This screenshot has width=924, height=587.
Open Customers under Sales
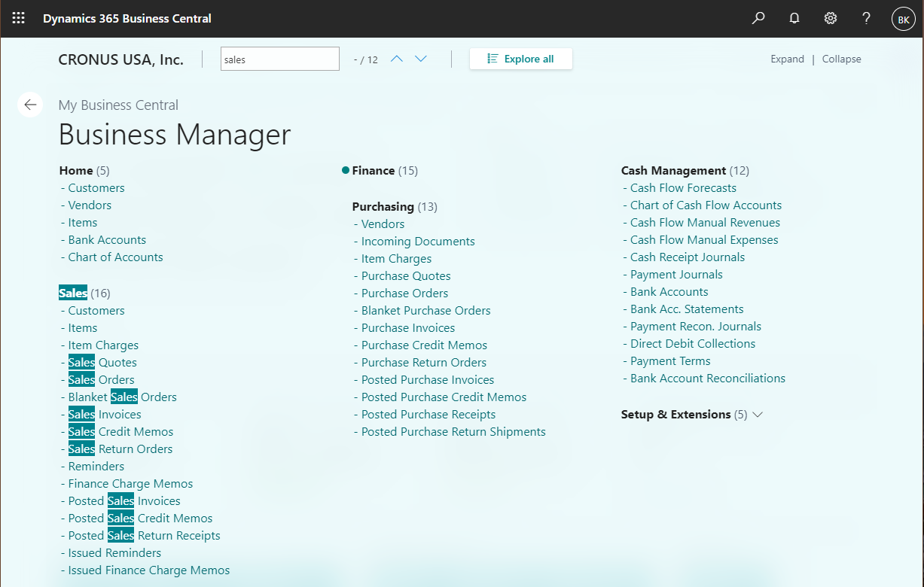96,311
